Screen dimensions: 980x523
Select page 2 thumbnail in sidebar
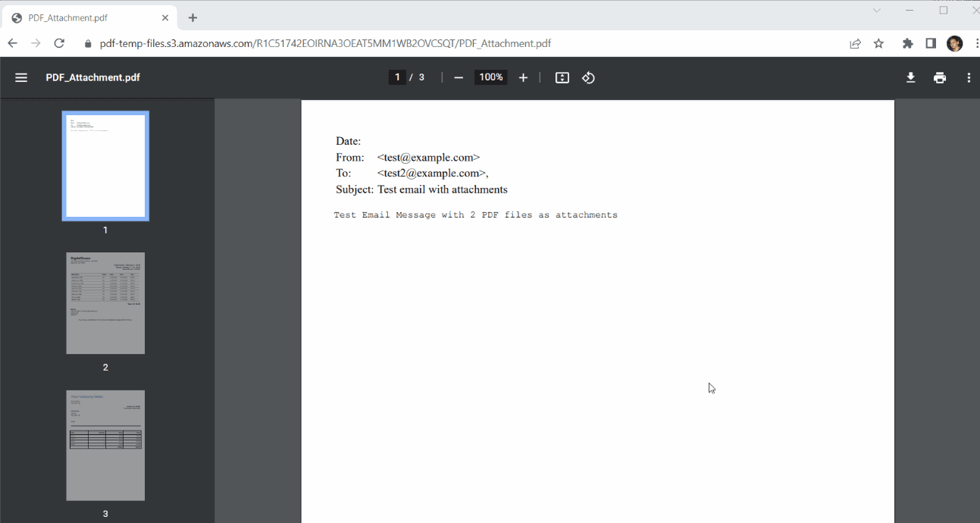pos(105,303)
